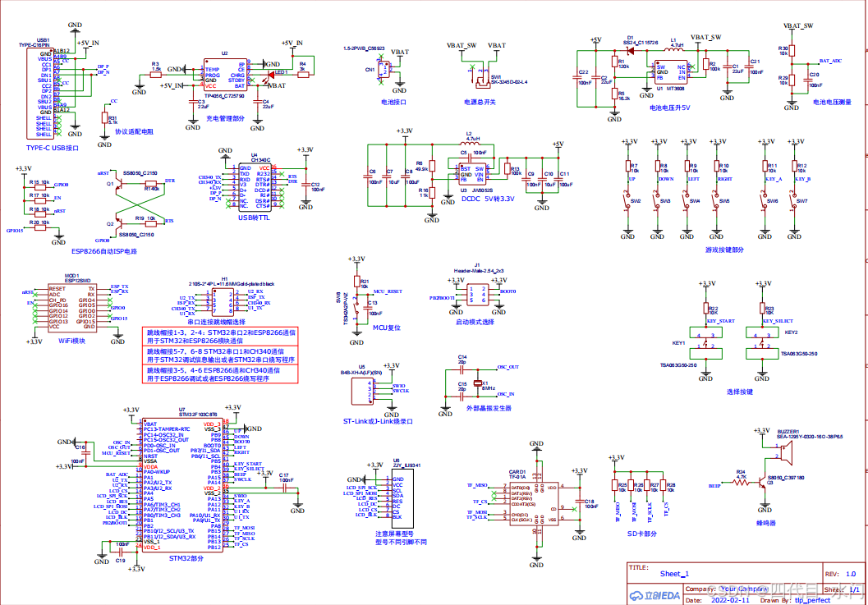Click the WiFi模块 label
The image size is (868, 605).
coord(72,341)
